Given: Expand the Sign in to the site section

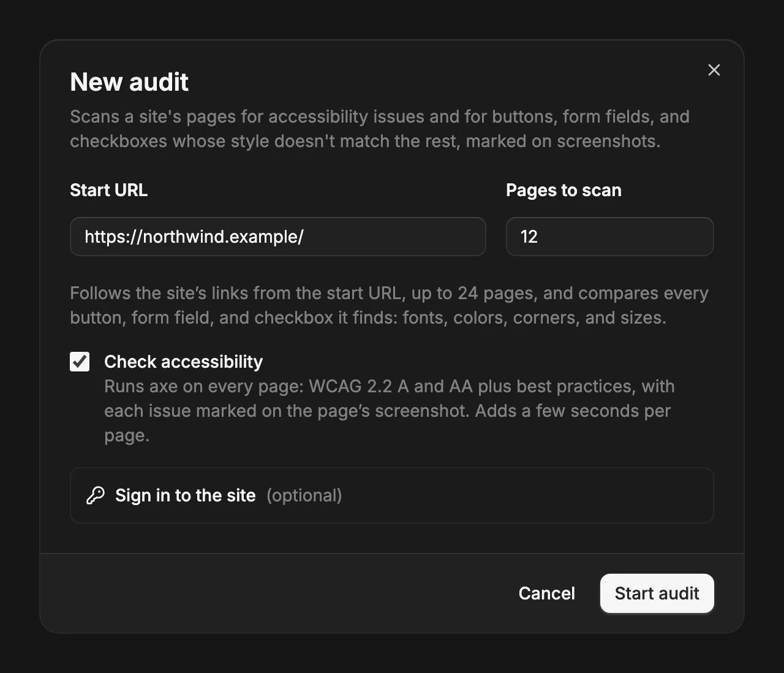Looking at the screenshot, I should 392,495.
